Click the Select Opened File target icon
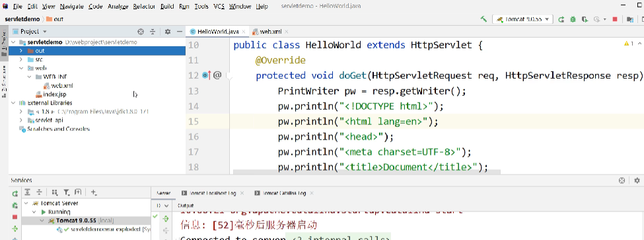644x240 pixels. point(141,31)
